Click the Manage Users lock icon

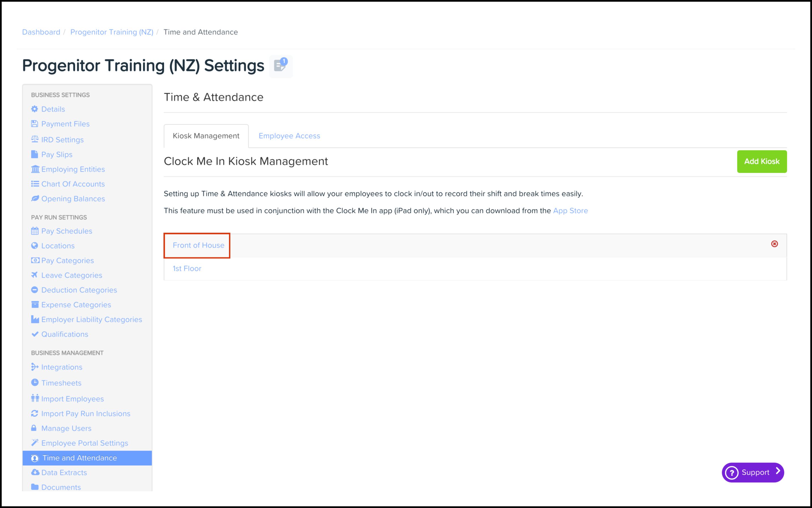pos(34,428)
